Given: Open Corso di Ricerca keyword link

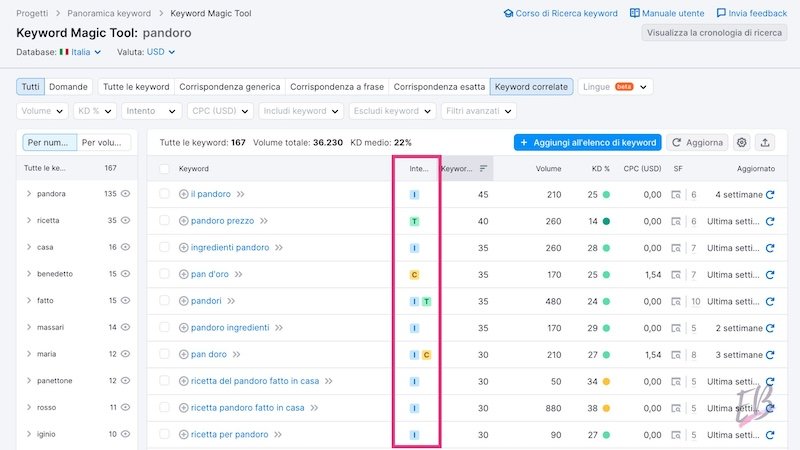Looking at the screenshot, I should tap(560, 13).
